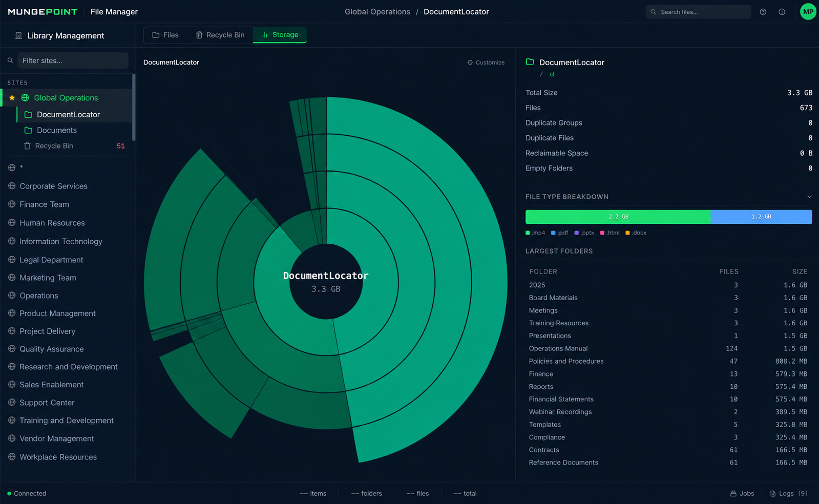The height and width of the screenshot is (504, 819).
Task: Open Jobs panel from status bar
Action: [x=742, y=494]
